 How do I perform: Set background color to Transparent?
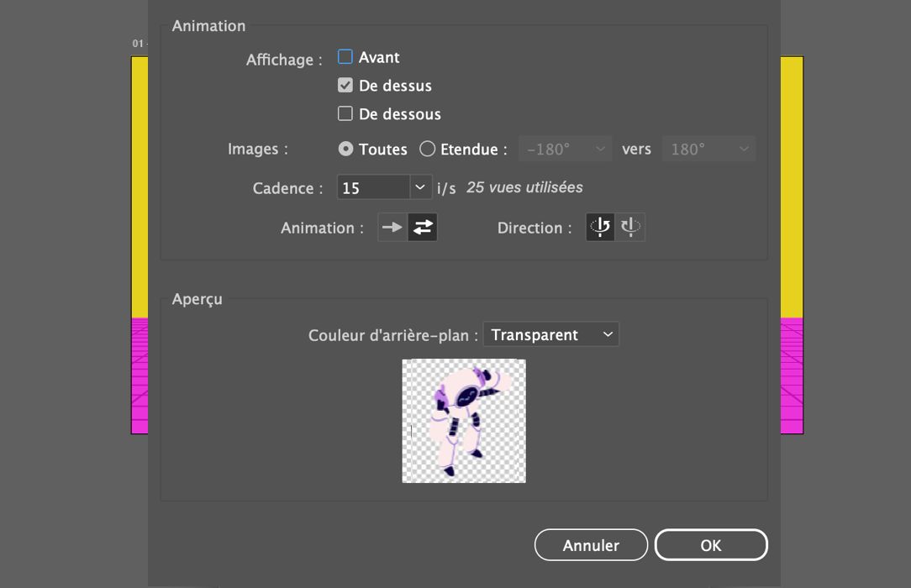click(550, 333)
